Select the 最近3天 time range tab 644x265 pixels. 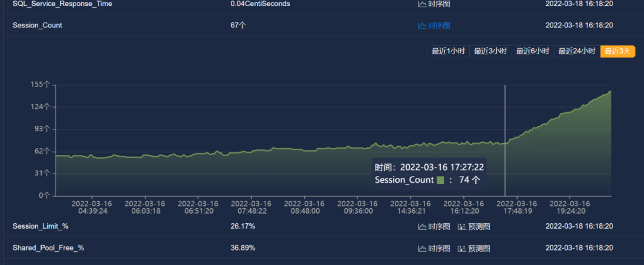[617, 51]
